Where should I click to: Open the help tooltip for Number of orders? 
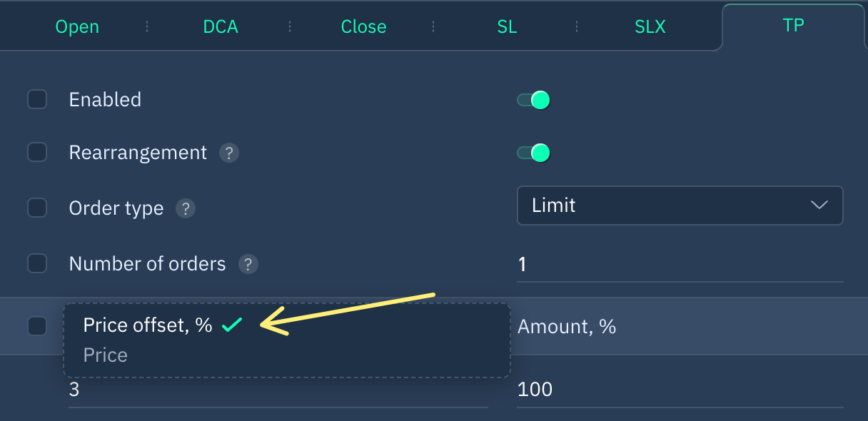tap(248, 264)
